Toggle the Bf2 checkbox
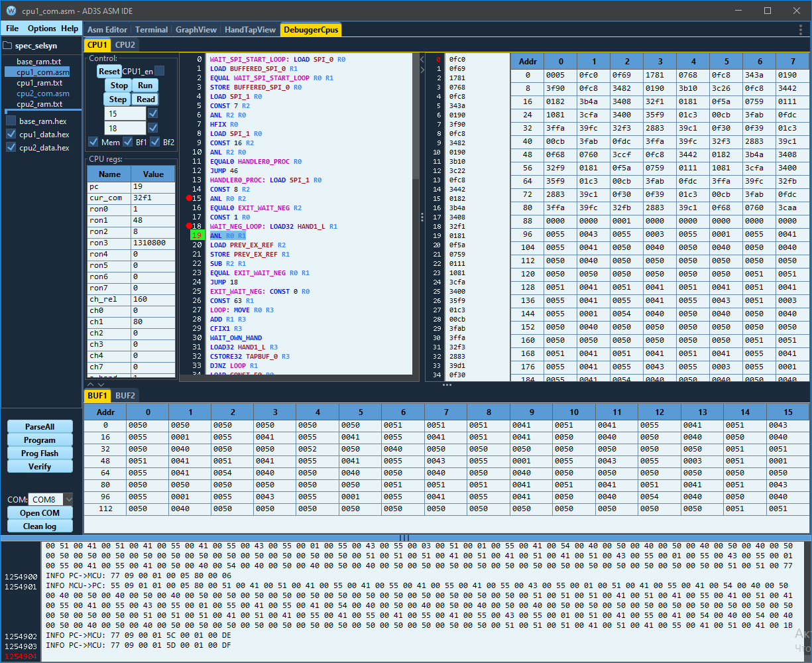This screenshot has height=663, width=812. tap(155, 142)
